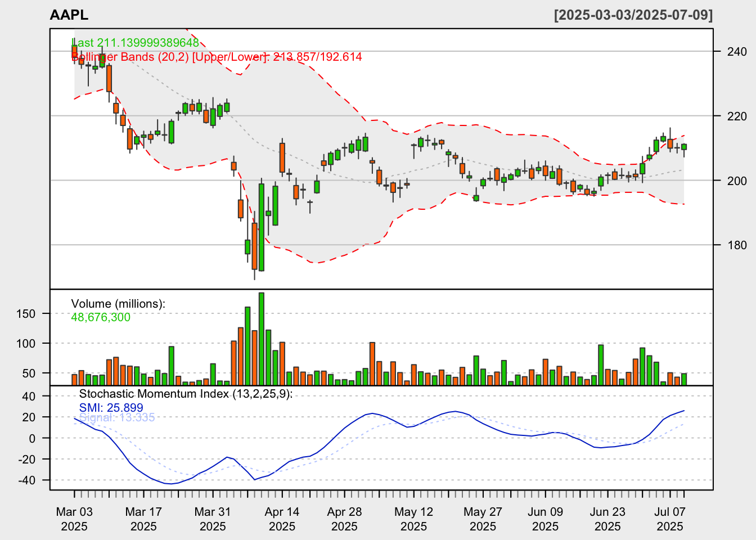Click the -20 SMI axis label
The width and height of the screenshot is (756, 540).
(26, 460)
